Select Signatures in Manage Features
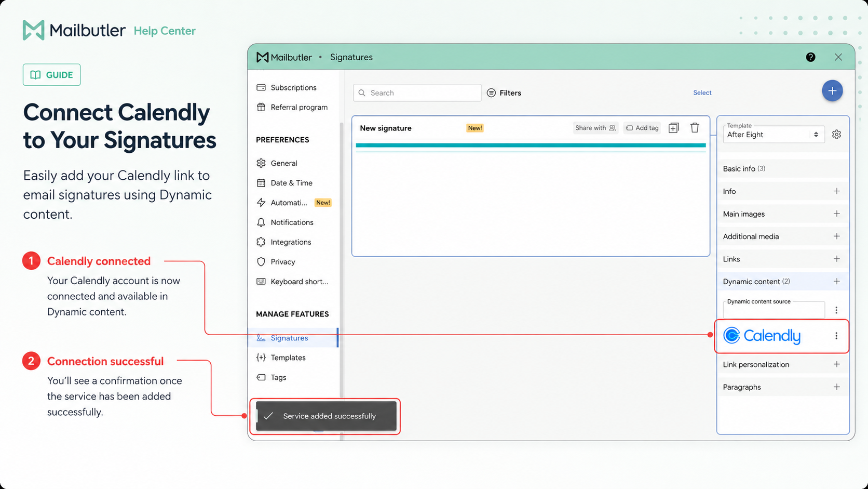Screen dimensions: 868x489 [x=293, y=338]
